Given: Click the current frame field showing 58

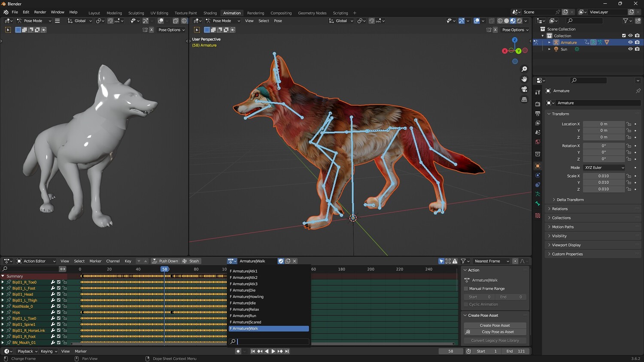Looking at the screenshot, I should pyautogui.click(x=451, y=351).
